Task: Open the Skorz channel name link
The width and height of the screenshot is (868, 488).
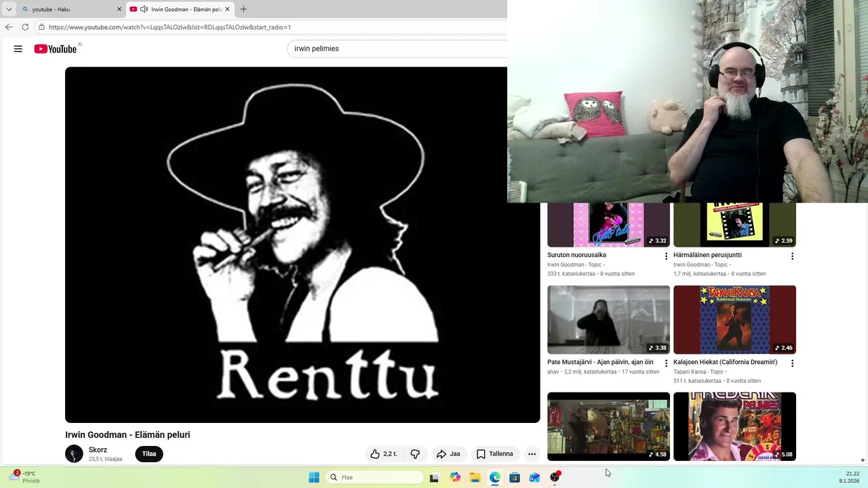Action: tap(98, 450)
